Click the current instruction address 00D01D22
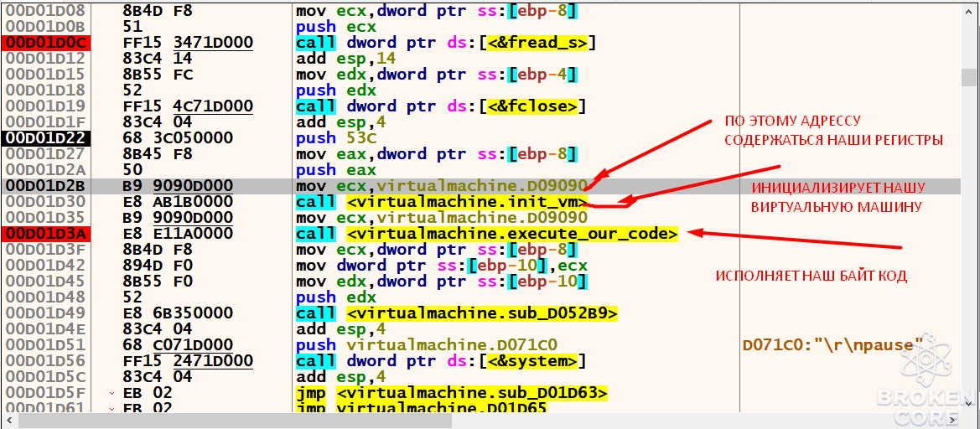Screen dimensions: 980x429 [48, 138]
